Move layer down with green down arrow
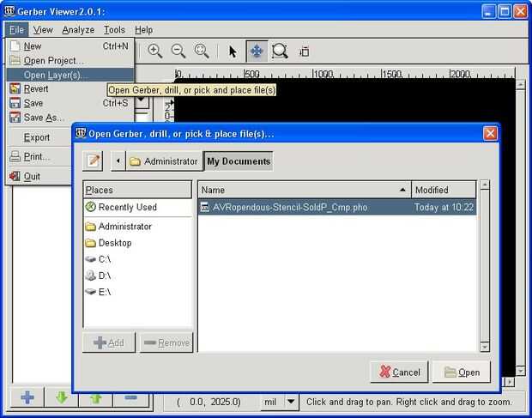532x418 pixels. click(62, 397)
